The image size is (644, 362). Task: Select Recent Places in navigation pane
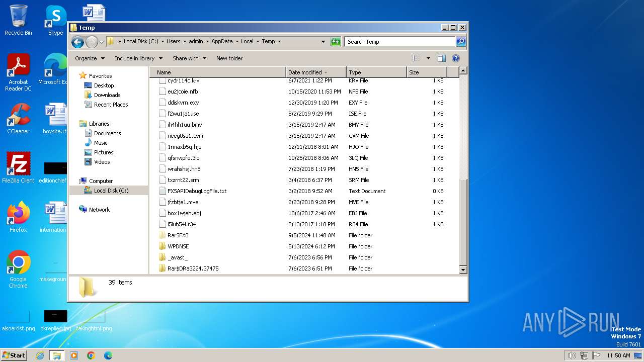111,105
